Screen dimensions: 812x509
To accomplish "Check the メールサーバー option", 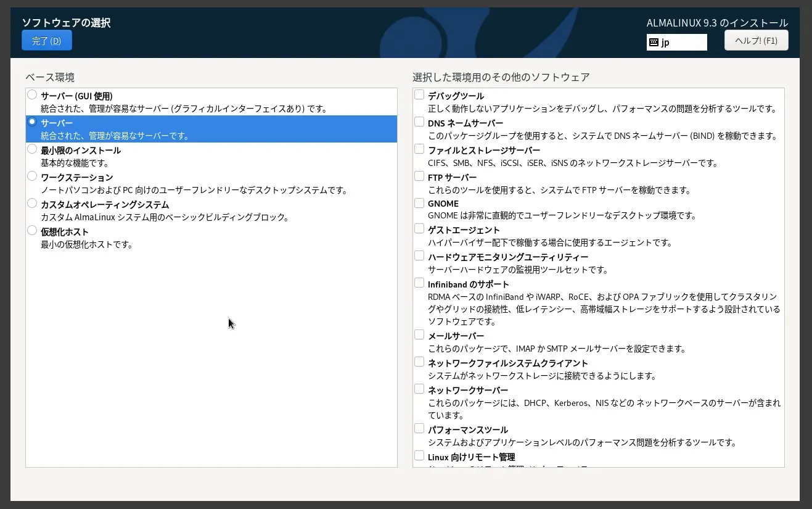I will [419, 335].
